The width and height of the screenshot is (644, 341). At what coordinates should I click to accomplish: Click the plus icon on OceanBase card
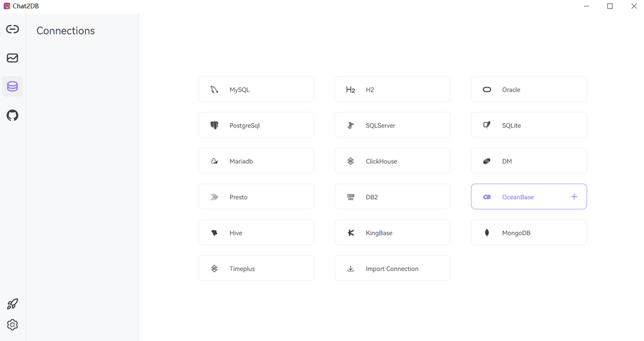(574, 197)
